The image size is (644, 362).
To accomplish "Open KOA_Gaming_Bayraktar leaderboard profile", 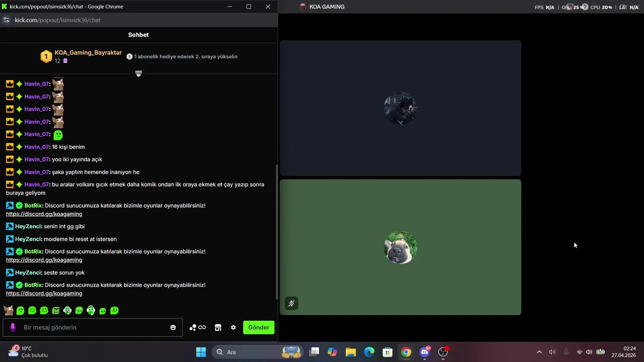I will coord(88,53).
